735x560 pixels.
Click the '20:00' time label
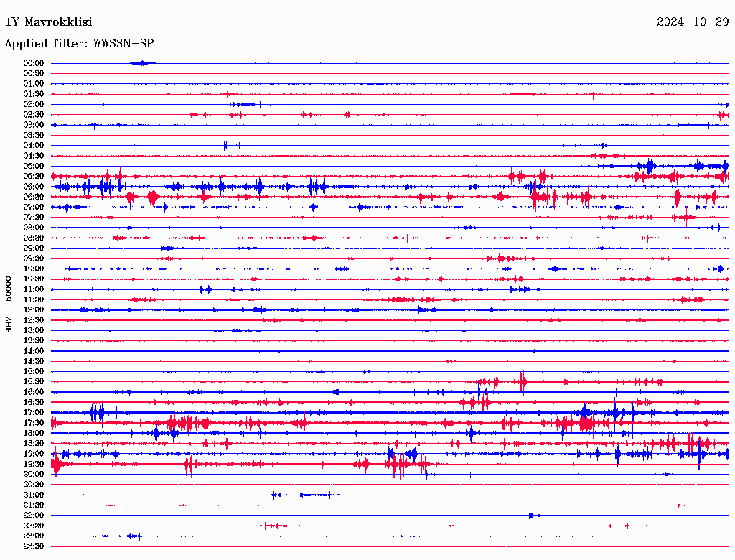click(33, 475)
